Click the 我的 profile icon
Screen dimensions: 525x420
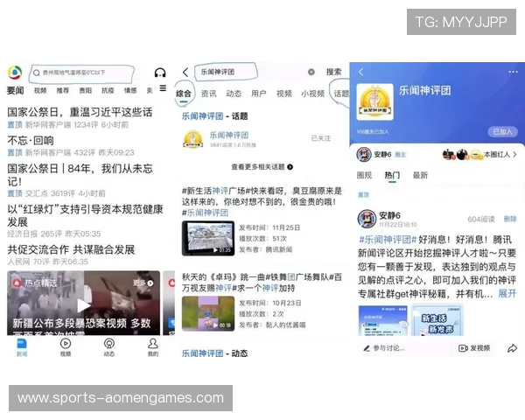[x=152, y=347]
